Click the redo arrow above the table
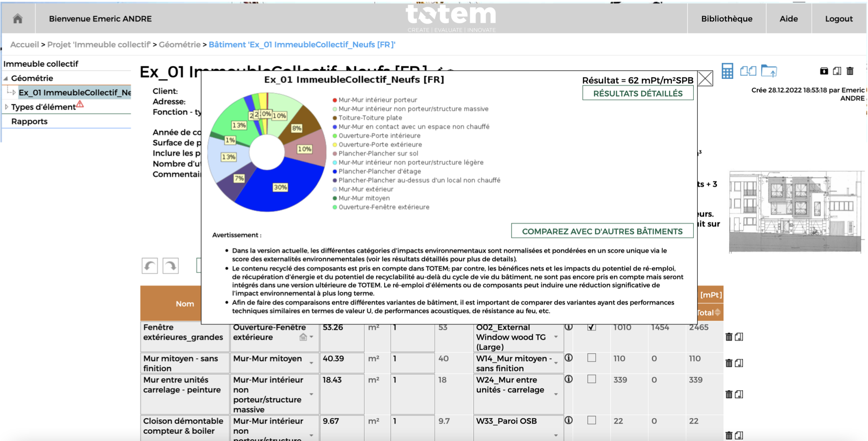 (x=171, y=266)
